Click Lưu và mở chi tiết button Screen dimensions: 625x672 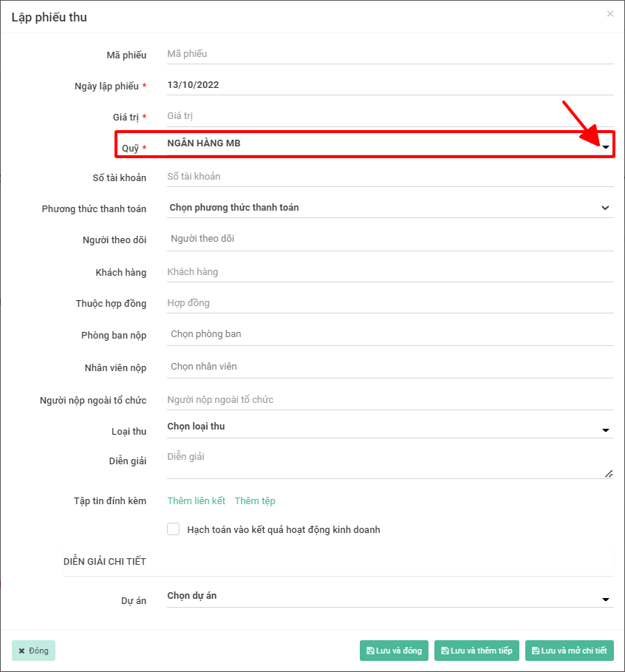point(569,651)
